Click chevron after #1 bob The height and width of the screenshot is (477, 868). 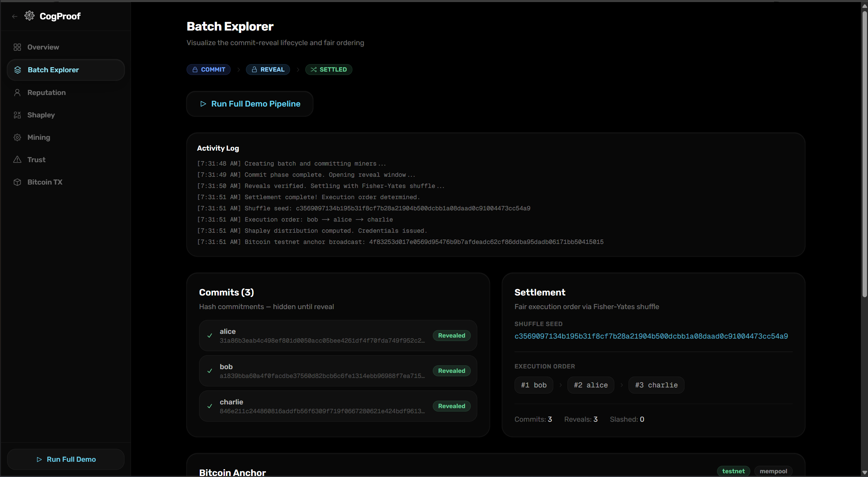[x=560, y=385]
